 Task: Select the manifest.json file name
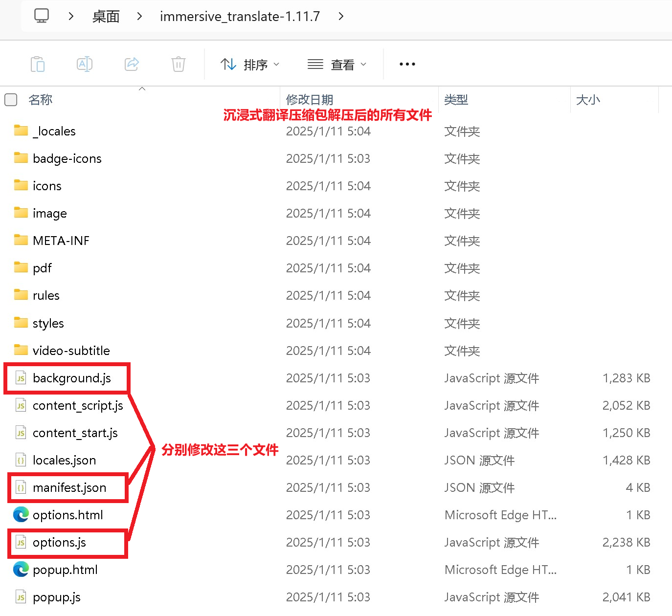(x=69, y=488)
